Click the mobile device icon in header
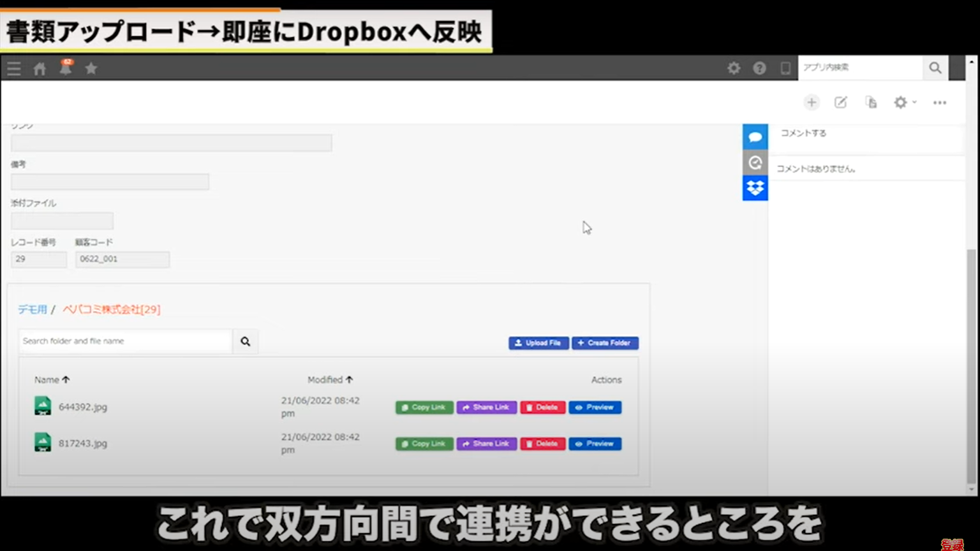 coord(785,68)
